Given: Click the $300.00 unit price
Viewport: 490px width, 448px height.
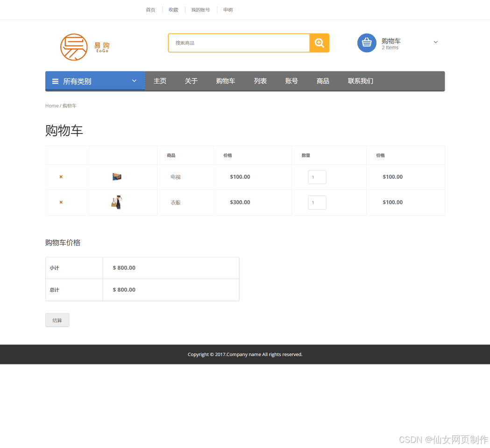Looking at the screenshot, I should tap(240, 203).
